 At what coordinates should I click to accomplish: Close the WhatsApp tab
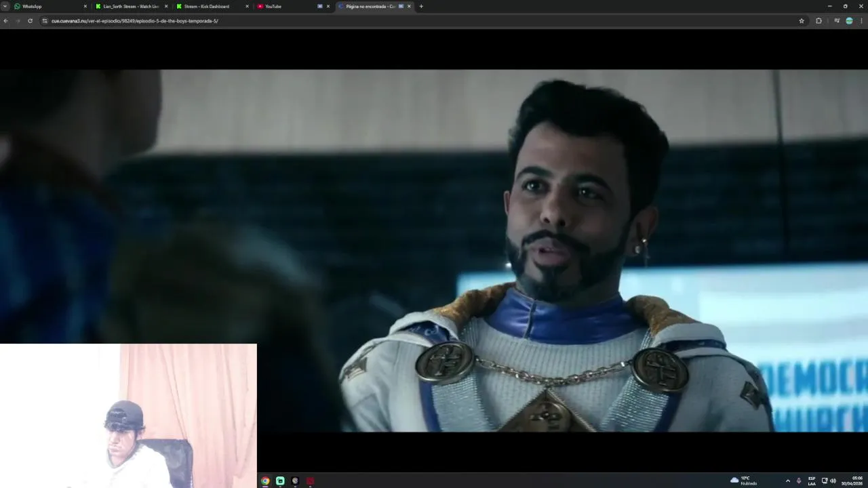(x=85, y=6)
